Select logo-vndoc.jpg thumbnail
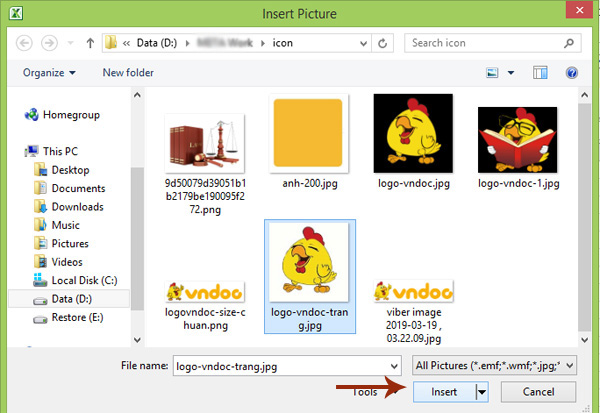The width and height of the screenshot is (600, 413). coord(413,133)
